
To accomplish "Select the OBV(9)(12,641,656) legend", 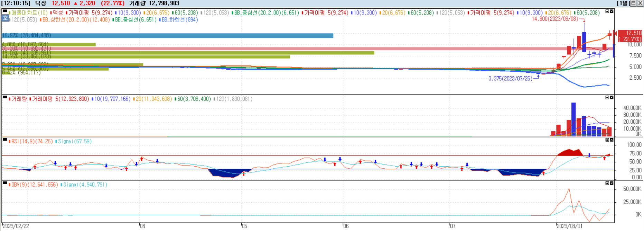I will (x=35, y=185).
